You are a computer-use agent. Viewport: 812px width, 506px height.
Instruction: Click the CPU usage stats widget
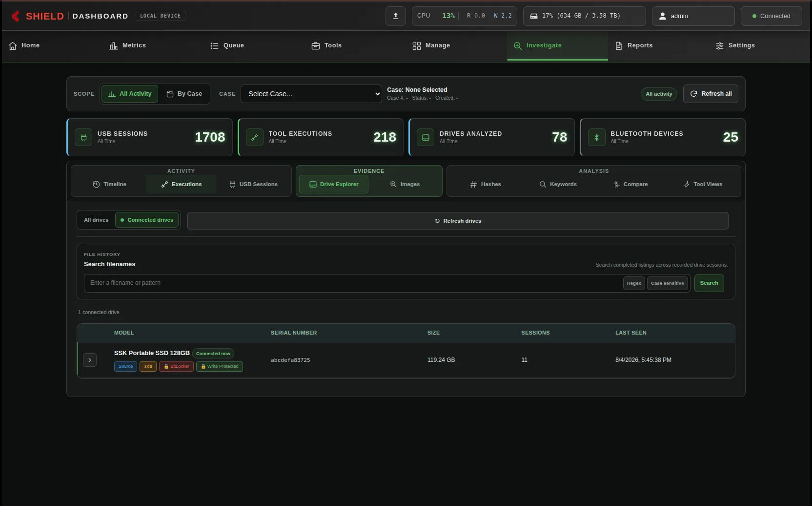464,16
